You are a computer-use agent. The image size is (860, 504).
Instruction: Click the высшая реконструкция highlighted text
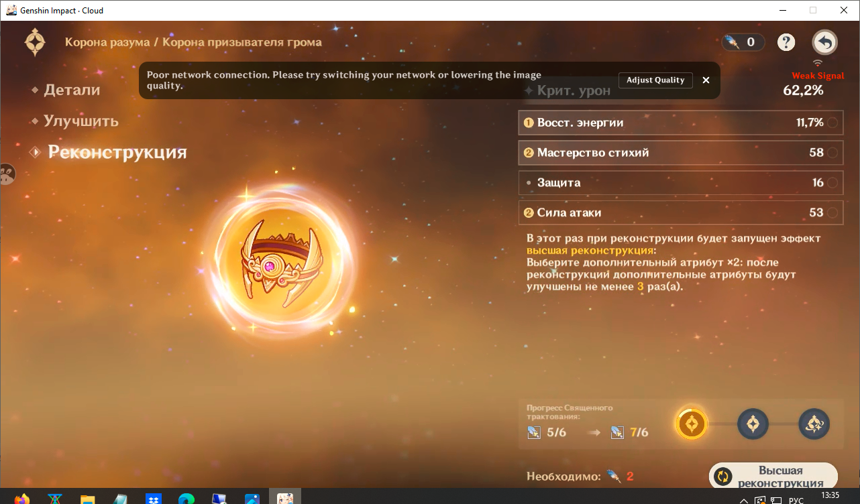tap(590, 250)
